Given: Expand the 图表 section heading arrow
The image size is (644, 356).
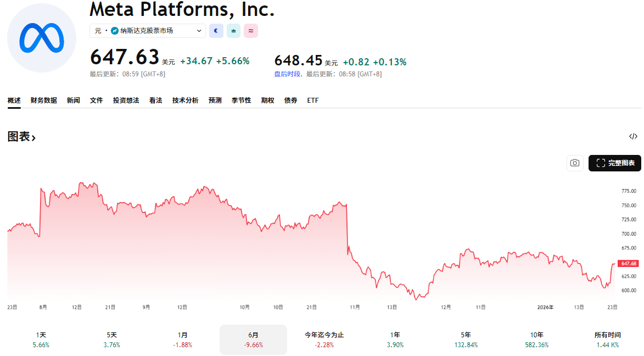Looking at the screenshot, I should [x=33, y=138].
